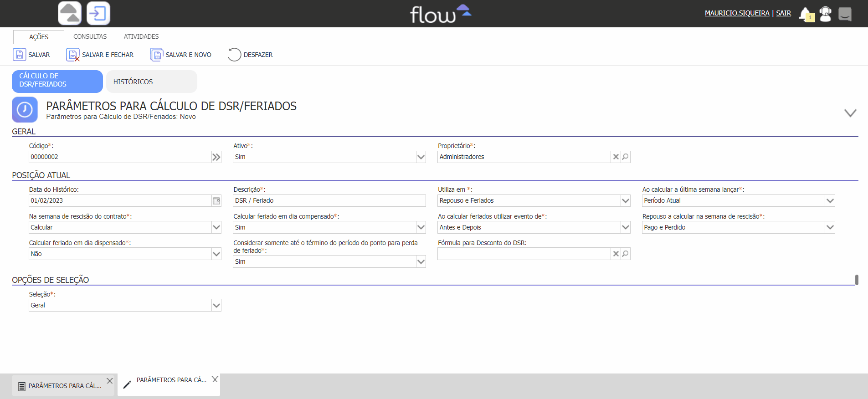This screenshot has height=399, width=868.
Task: Open Calcular feriado em dia compensado dropdown
Action: point(421,227)
